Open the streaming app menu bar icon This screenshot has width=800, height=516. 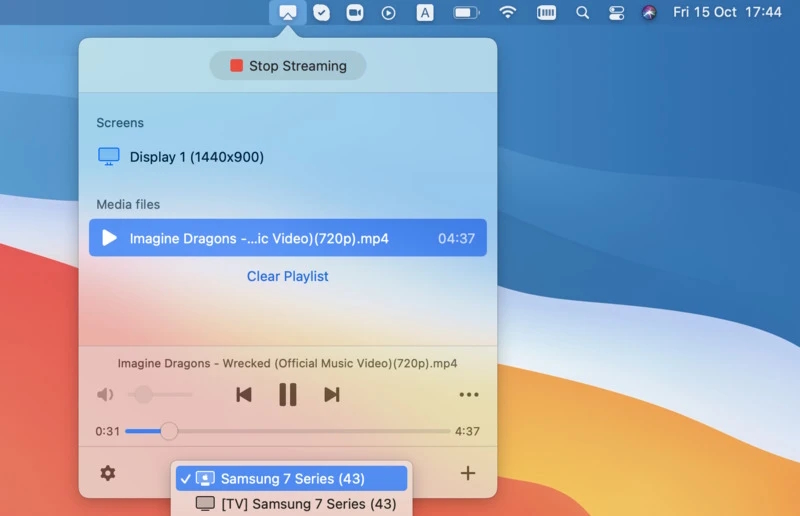pyautogui.click(x=288, y=12)
